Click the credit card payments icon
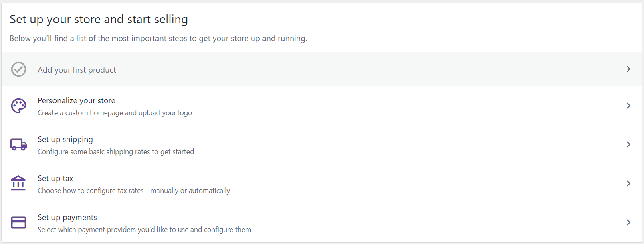644x244 pixels. click(18, 222)
